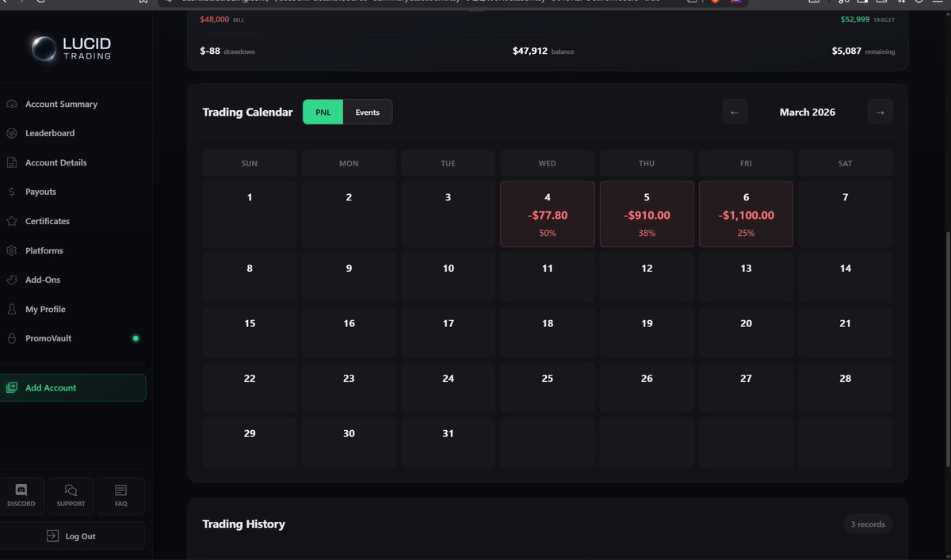Click the Log Out button

[x=72, y=536]
